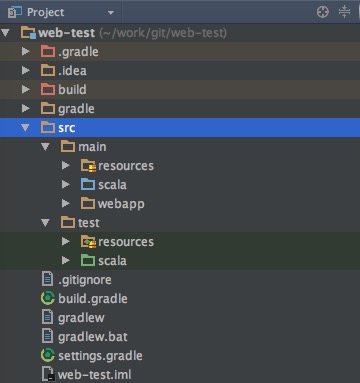The image size is (360, 383).
Task: Select the webapp folder name
Action: 121,204
